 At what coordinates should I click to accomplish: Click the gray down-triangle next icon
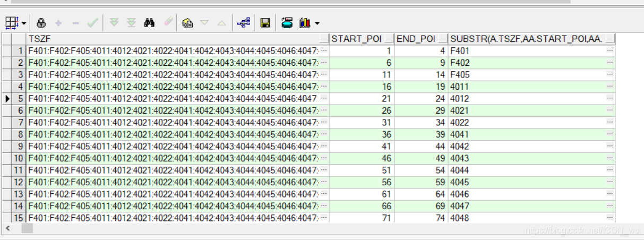[x=204, y=23]
